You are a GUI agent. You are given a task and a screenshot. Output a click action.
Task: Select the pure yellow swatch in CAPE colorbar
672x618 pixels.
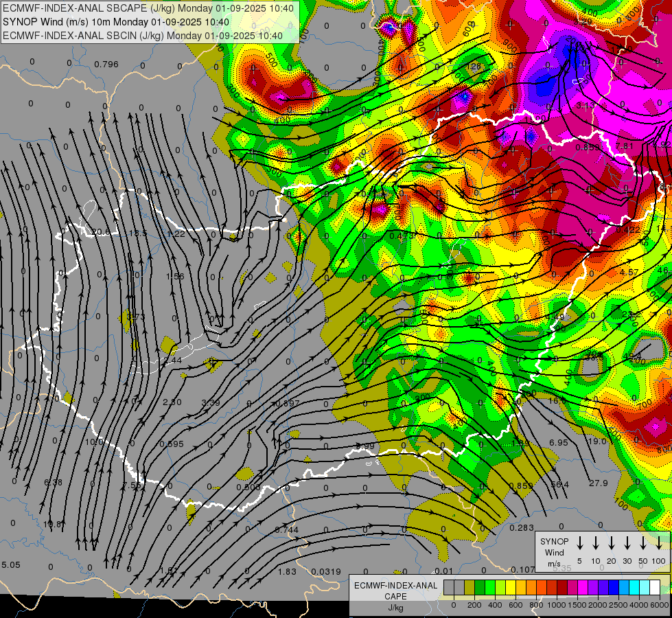[x=511, y=587]
